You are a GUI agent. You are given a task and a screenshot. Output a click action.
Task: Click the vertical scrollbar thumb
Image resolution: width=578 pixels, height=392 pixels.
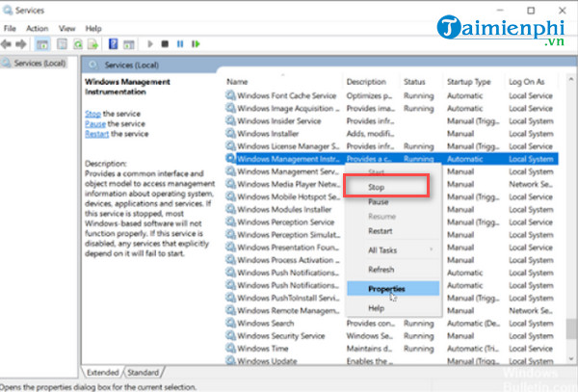(x=571, y=328)
